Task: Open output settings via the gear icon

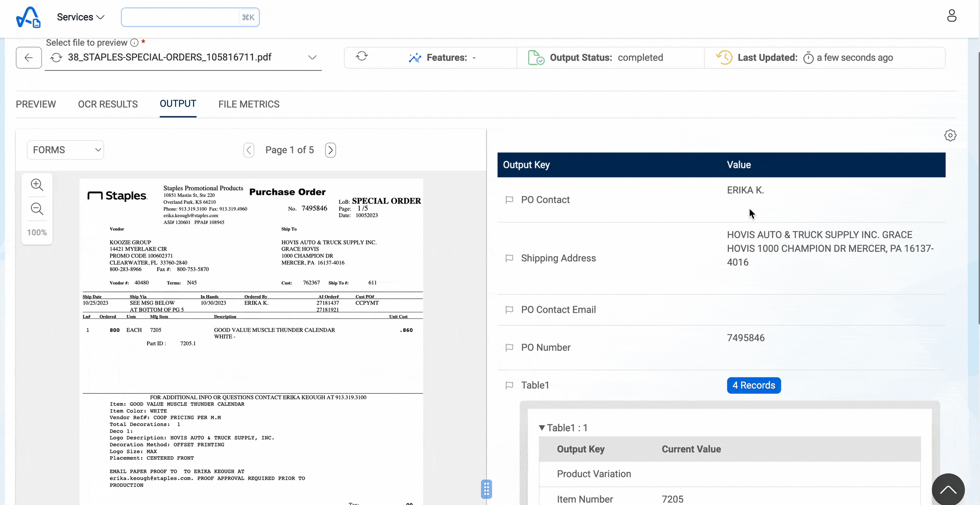Action: [950, 136]
